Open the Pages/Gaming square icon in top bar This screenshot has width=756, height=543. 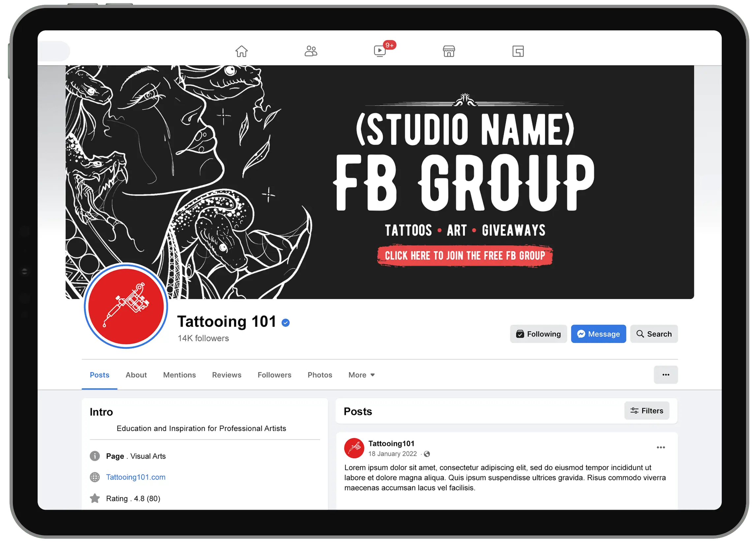point(518,51)
